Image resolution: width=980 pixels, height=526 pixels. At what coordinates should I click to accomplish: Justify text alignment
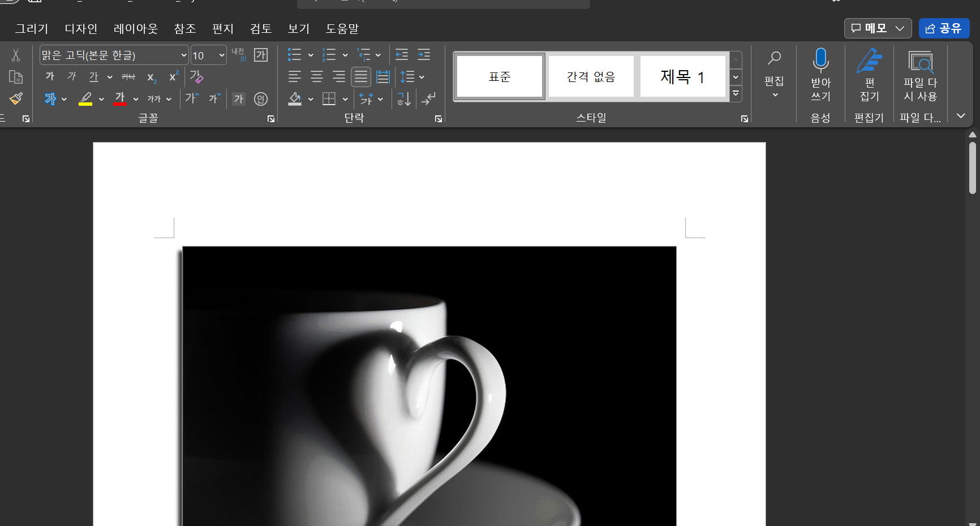(x=361, y=76)
